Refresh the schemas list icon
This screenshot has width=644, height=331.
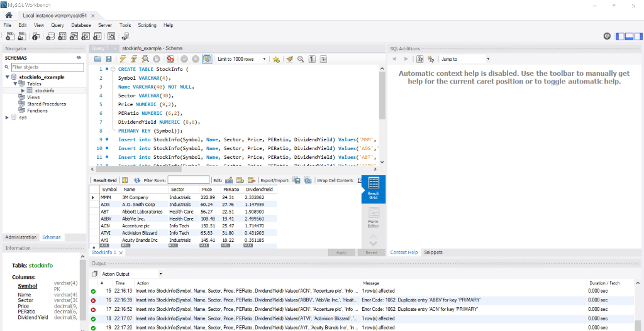[79, 58]
